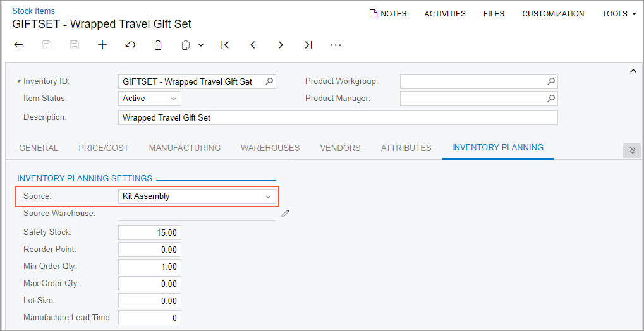Open the Tools menu

pyautogui.click(x=619, y=13)
